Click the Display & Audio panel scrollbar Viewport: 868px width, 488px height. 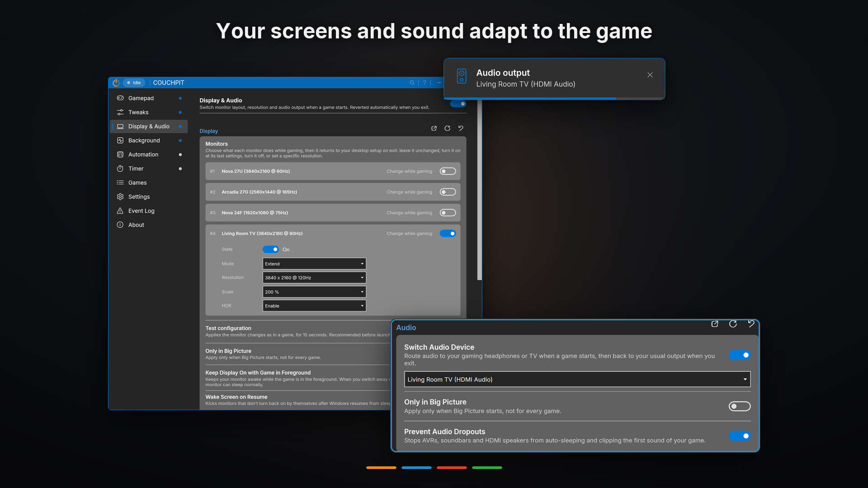480,190
